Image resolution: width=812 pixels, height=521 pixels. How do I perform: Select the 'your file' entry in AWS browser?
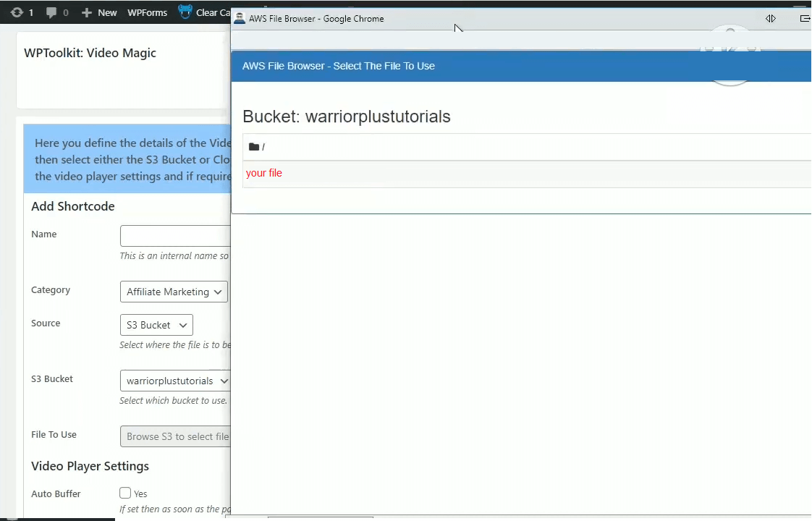tap(263, 173)
